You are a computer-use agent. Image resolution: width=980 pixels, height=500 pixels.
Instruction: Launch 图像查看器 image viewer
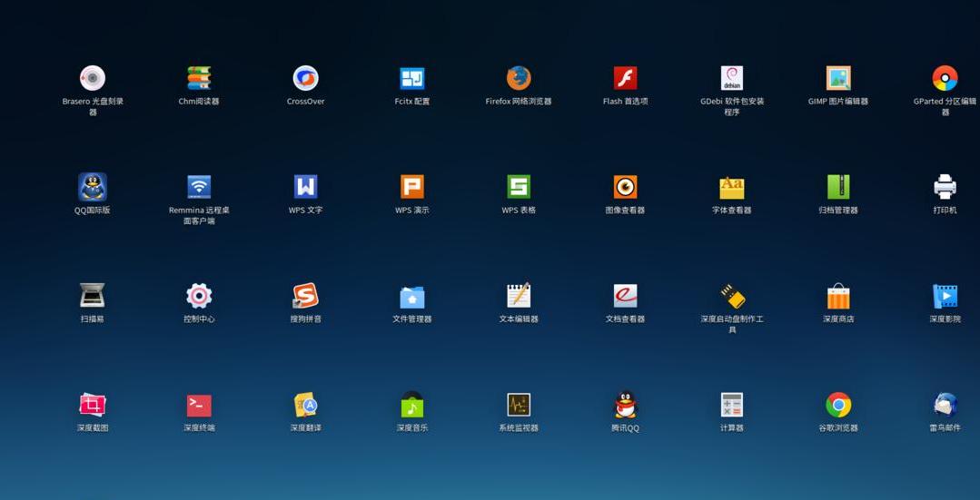625,187
